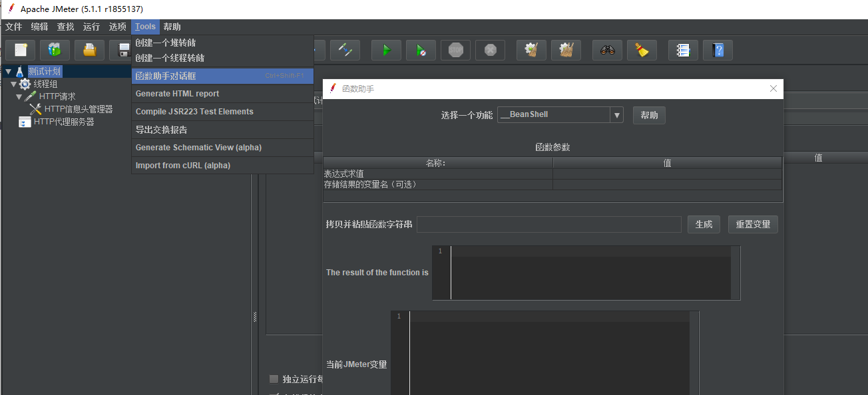The image size is (868, 395).
Task: Click the Stop sign toolbar icon
Action: point(455,50)
